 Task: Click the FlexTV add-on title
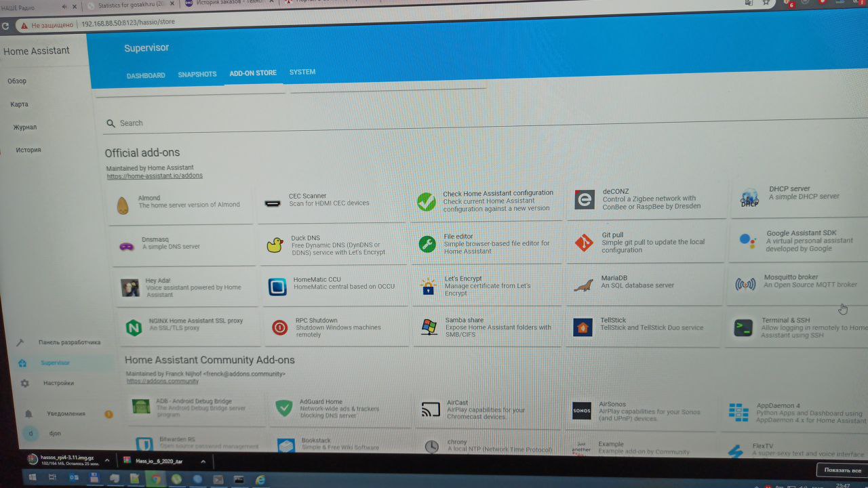pos(762,447)
